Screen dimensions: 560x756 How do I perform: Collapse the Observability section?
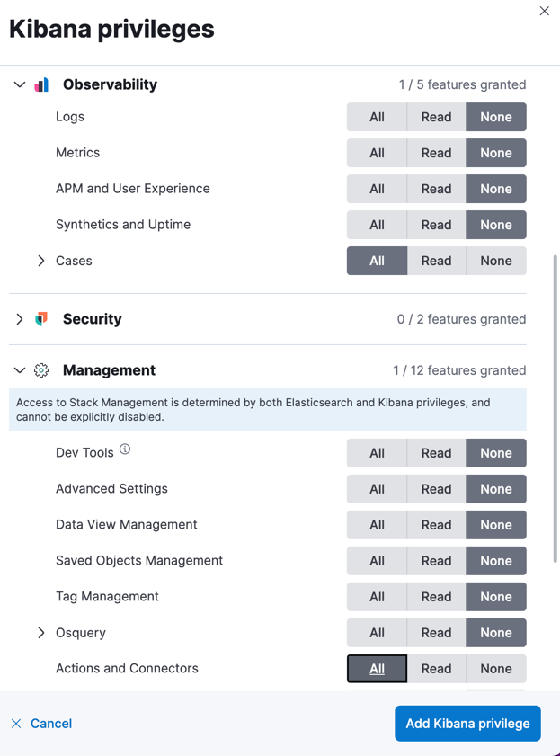coord(20,84)
